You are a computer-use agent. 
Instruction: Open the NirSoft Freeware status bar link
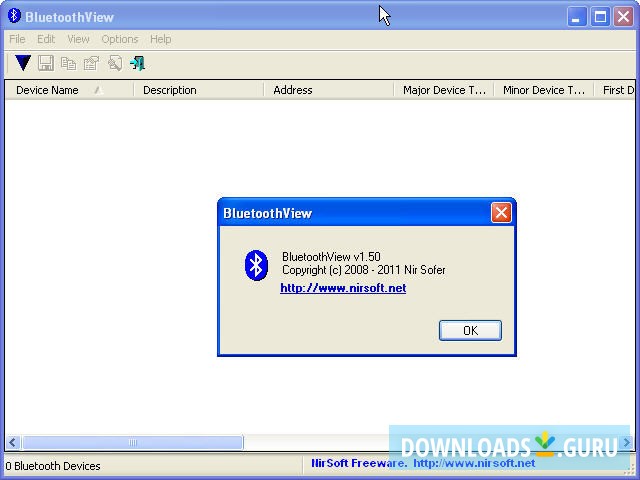[423, 463]
